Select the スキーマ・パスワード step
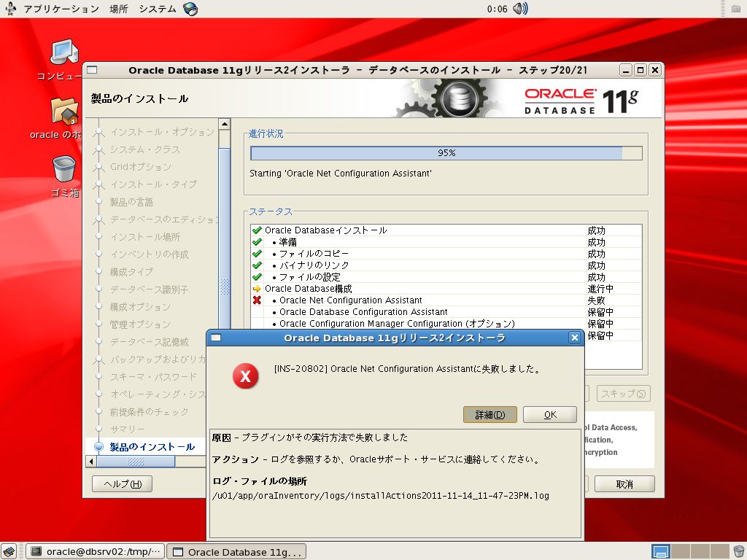 point(153,377)
